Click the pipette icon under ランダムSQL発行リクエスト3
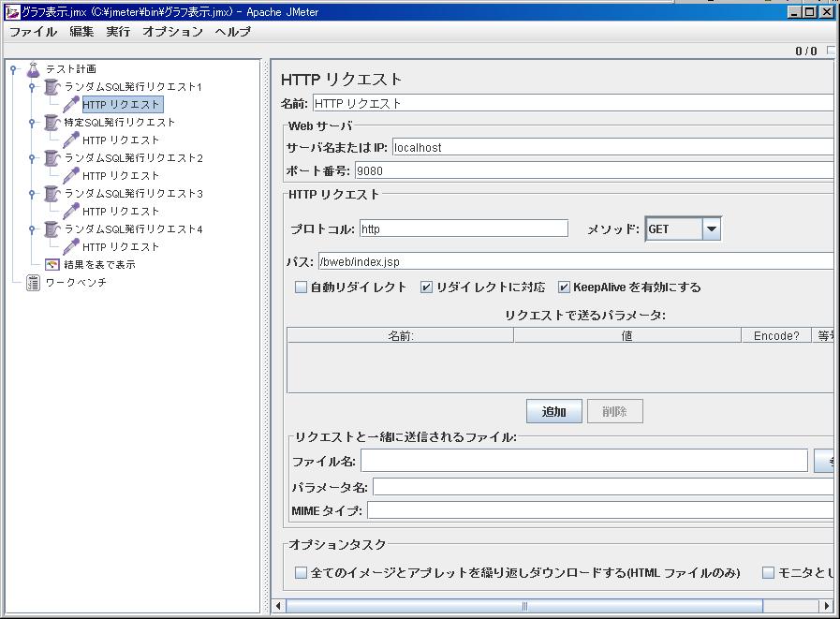The height and width of the screenshot is (619, 840). [x=71, y=211]
